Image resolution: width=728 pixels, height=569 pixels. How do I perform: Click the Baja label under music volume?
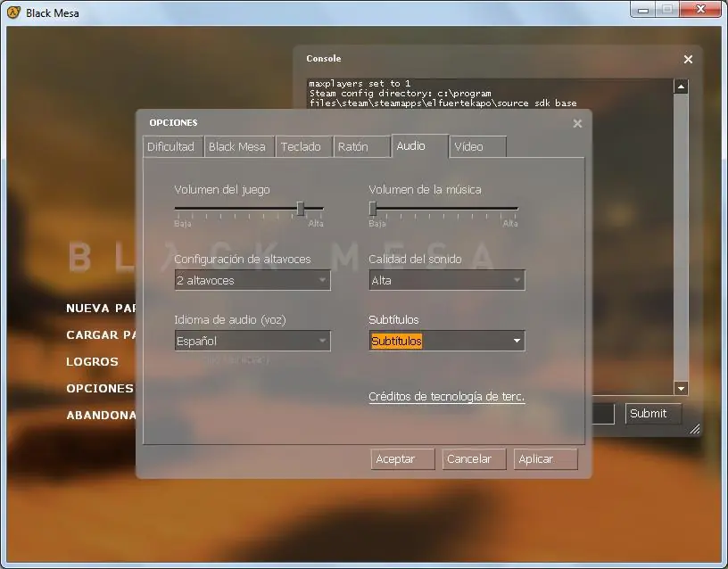377,224
